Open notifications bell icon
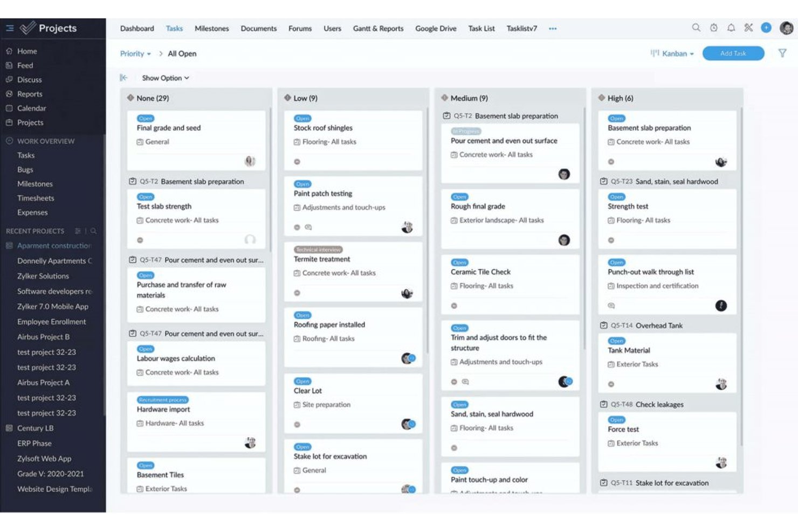This screenshot has height=532, width=798. click(731, 27)
